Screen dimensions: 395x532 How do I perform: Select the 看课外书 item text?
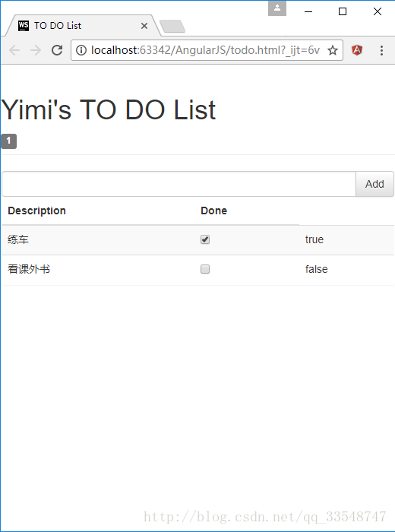(29, 269)
